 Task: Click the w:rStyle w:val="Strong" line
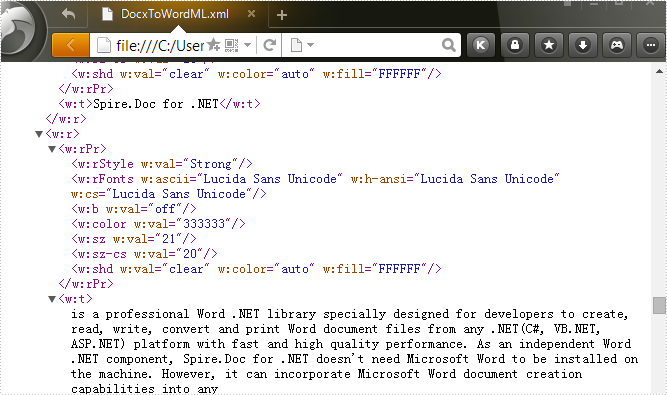pyautogui.click(x=162, y=164)
